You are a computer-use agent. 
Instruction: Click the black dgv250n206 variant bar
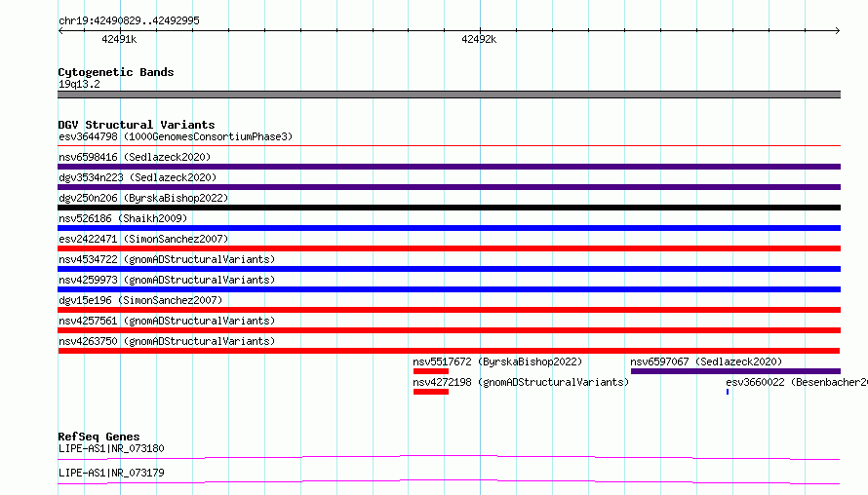(x=449, y=208)
